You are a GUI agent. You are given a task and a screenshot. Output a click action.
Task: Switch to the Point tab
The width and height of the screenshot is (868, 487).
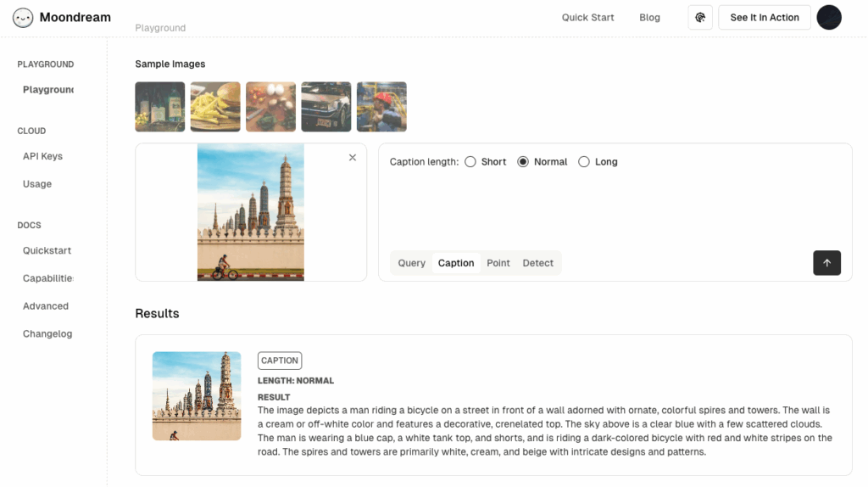[498, 263]
